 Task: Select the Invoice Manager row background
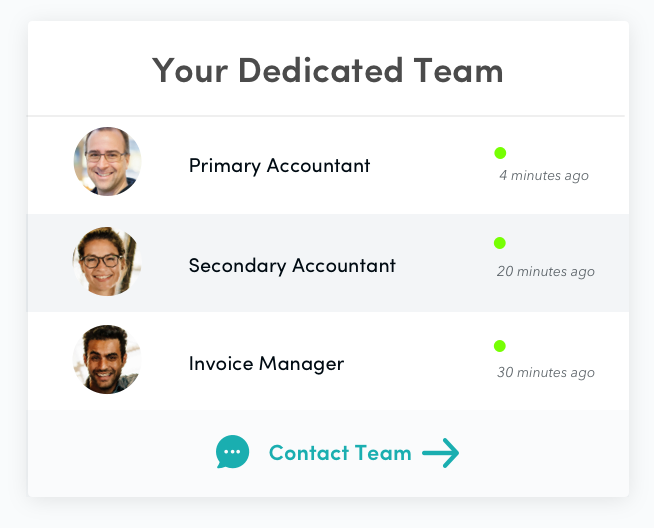(x=328, y=361)
